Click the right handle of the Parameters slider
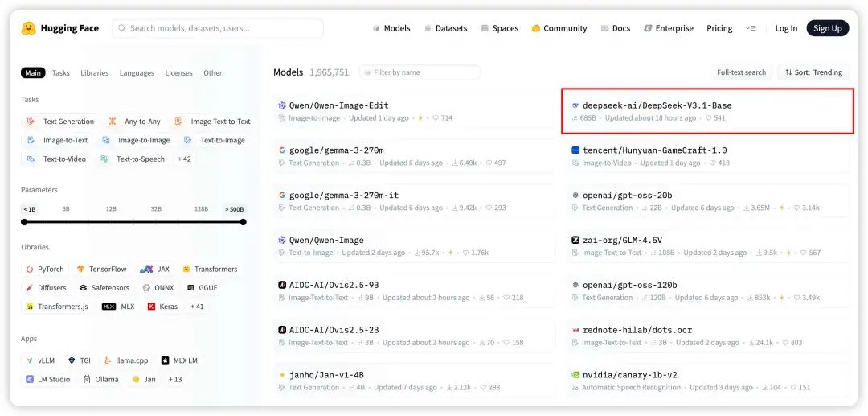Image resolution: width=868 pixels, height=416 pixels. [x=243, y=222]
